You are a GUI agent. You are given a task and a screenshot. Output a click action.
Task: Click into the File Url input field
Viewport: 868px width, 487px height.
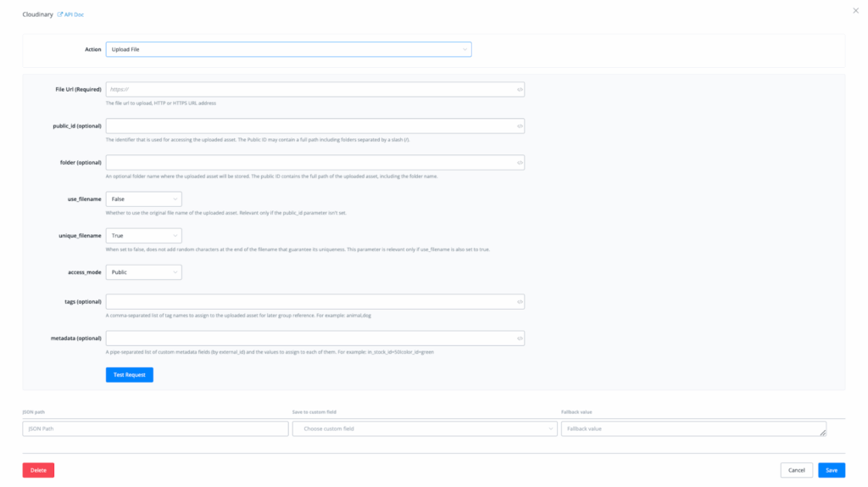pos(309,89)
